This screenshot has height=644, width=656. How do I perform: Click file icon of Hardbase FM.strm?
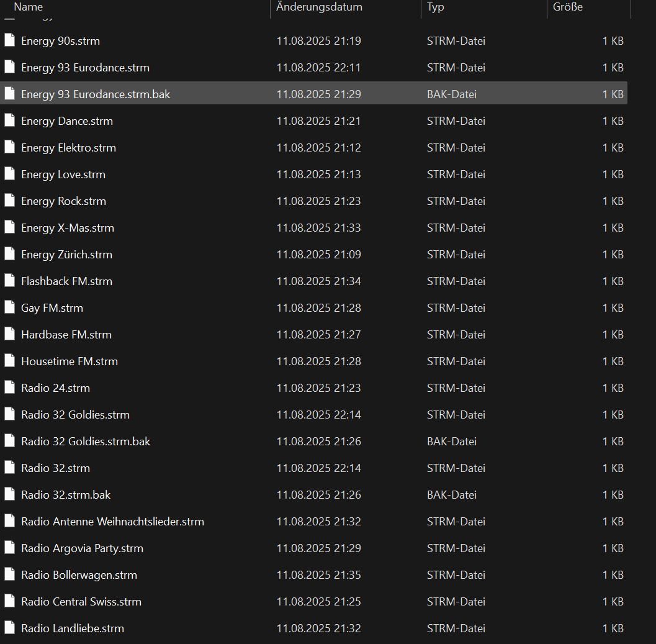(10, 333)
